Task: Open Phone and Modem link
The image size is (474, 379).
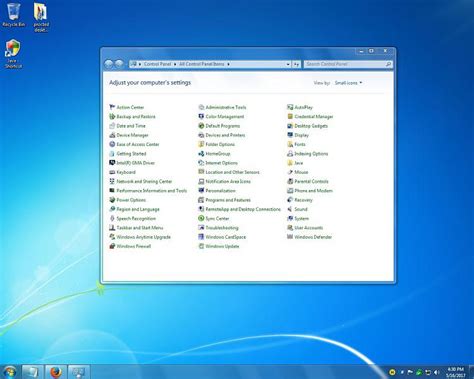Action: [x=314, y=191]
